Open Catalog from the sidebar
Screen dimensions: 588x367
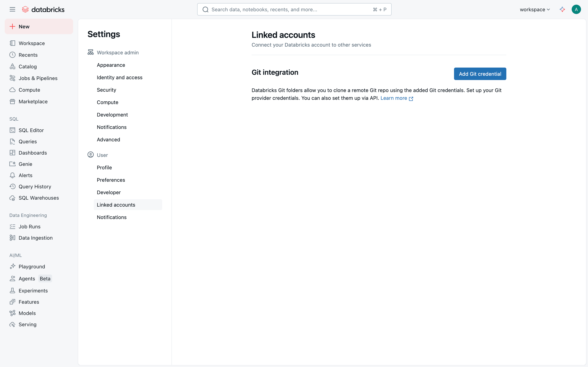click(27, 66)
